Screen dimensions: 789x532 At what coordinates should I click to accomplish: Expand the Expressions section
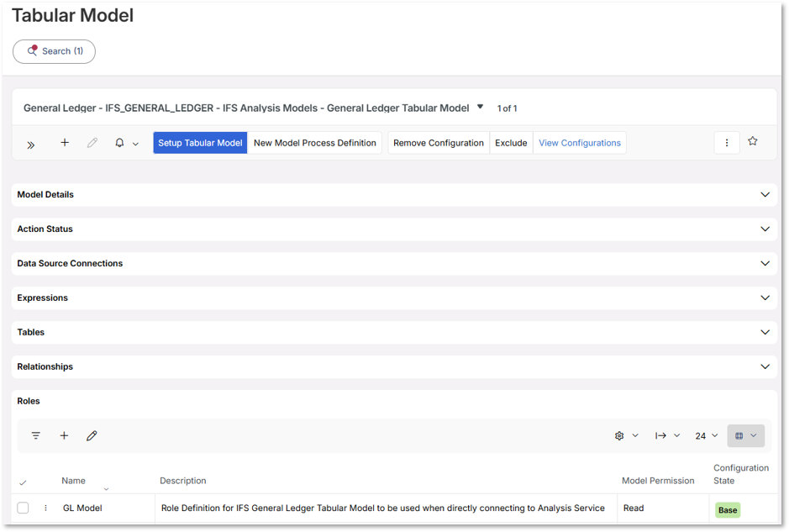(394, 298)
